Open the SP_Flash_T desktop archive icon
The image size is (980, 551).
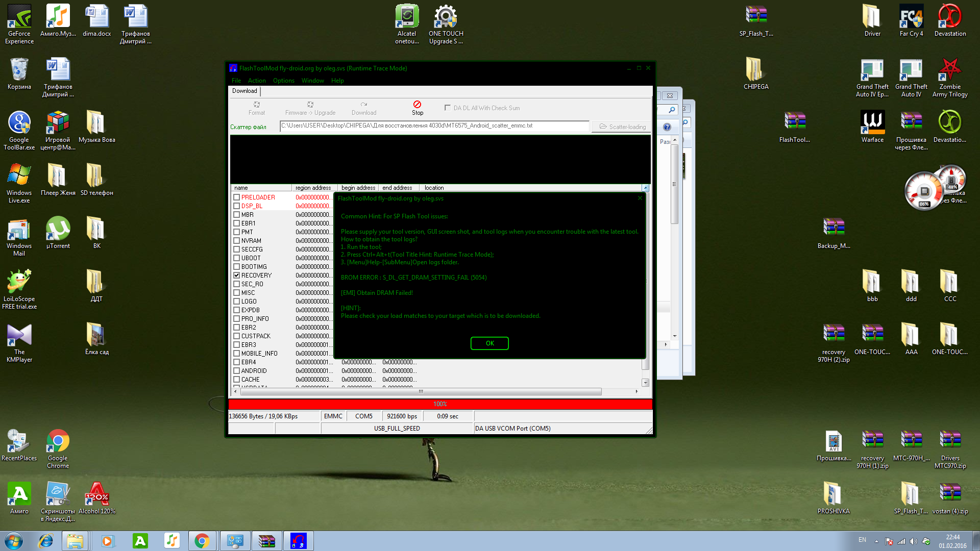pos(756,15)
